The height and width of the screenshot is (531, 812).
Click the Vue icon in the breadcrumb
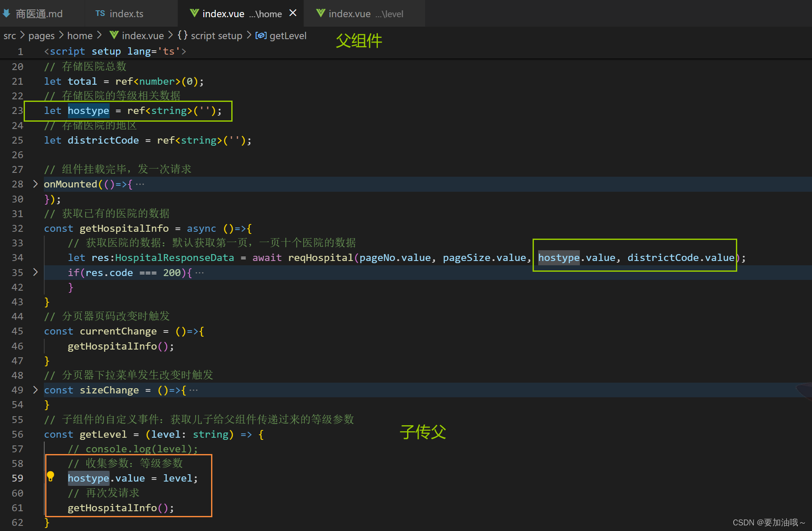[x=114, y=35]
